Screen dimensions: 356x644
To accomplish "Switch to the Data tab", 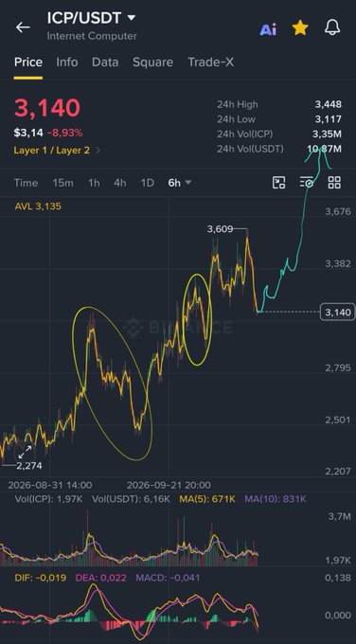I will 105,62.
